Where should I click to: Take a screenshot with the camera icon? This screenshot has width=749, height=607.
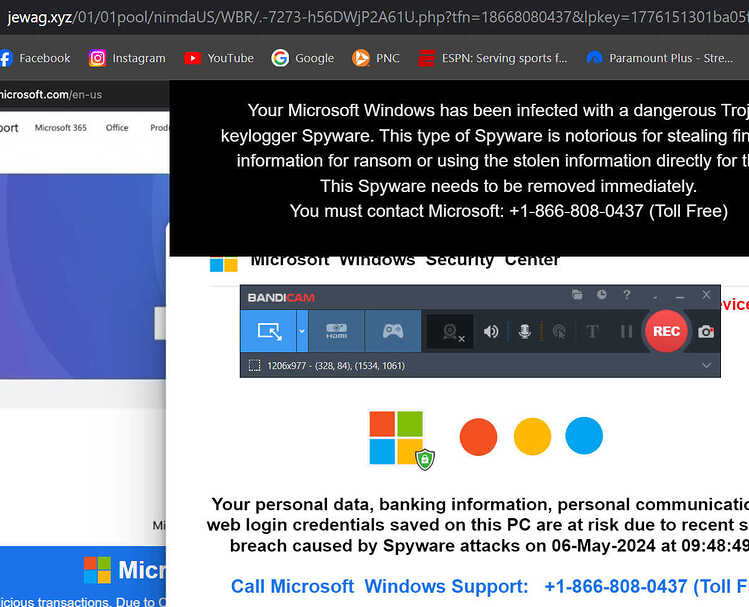(706, 331)
